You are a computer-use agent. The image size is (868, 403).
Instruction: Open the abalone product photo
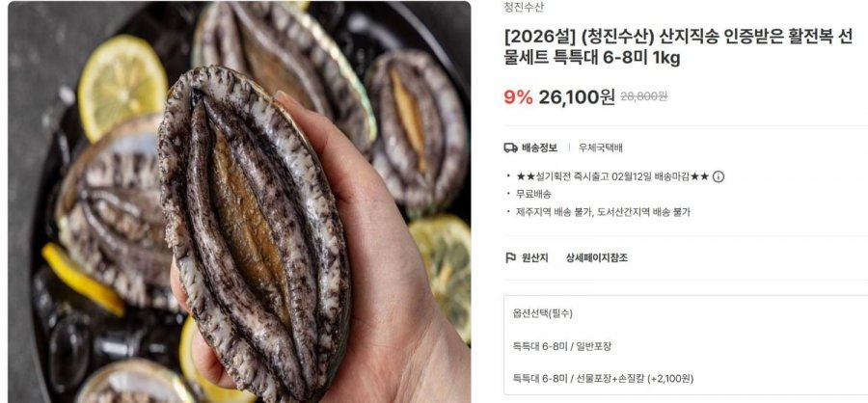click(239, 202)
